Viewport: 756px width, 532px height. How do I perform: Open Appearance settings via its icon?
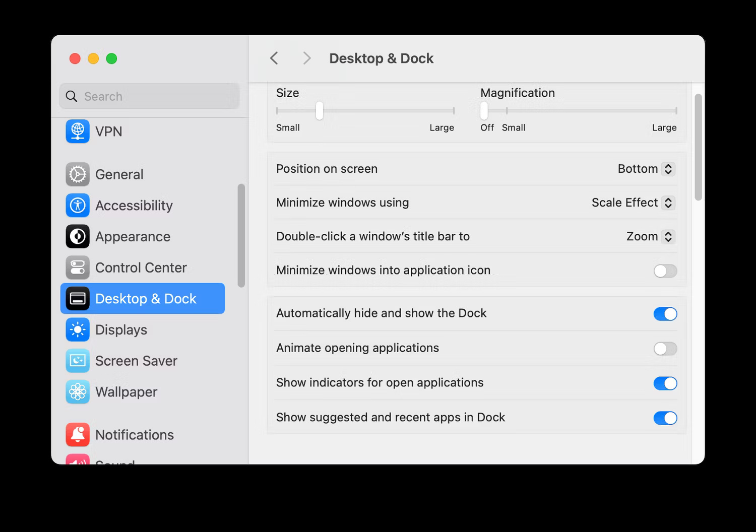pyautogui.click(x=78, y=236)
